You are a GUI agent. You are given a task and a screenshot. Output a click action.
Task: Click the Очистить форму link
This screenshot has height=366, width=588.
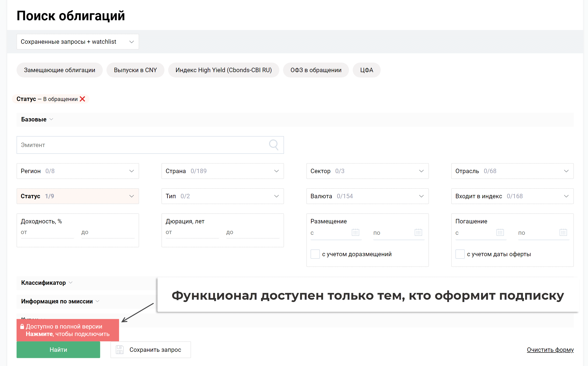point(550,349)
